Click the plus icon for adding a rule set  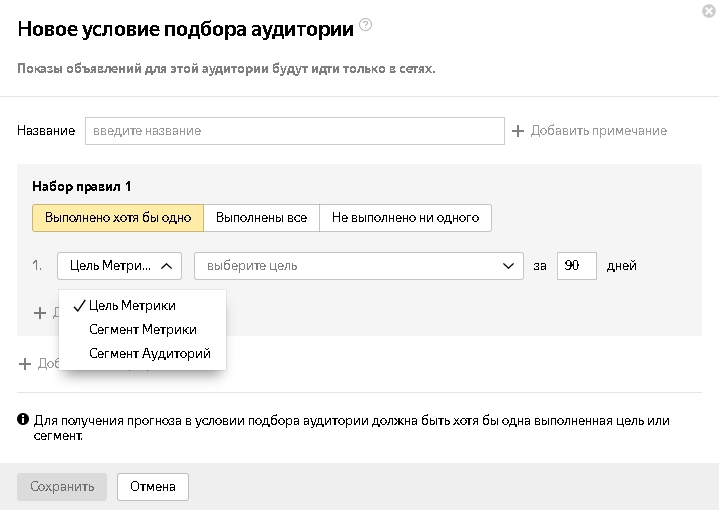25,364
